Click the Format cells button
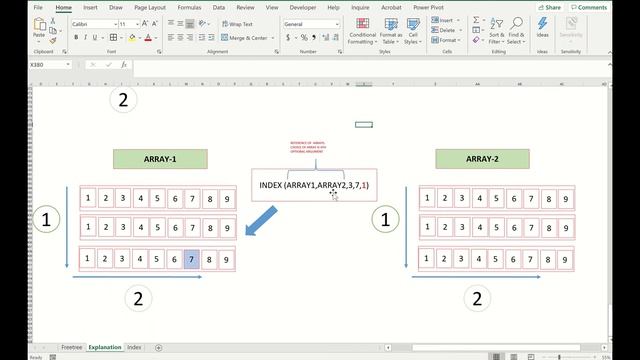This screenshot has height=360, width=640. pos(446,40)
